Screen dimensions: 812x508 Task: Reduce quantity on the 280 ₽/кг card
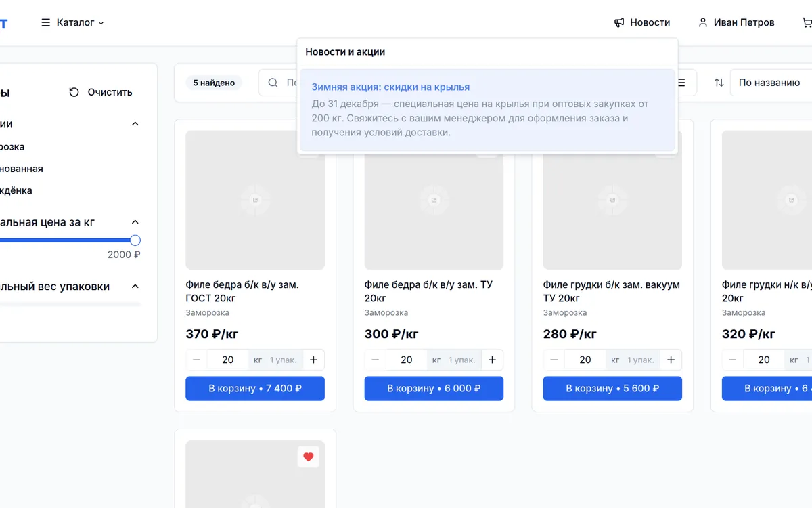click(554, 360)
